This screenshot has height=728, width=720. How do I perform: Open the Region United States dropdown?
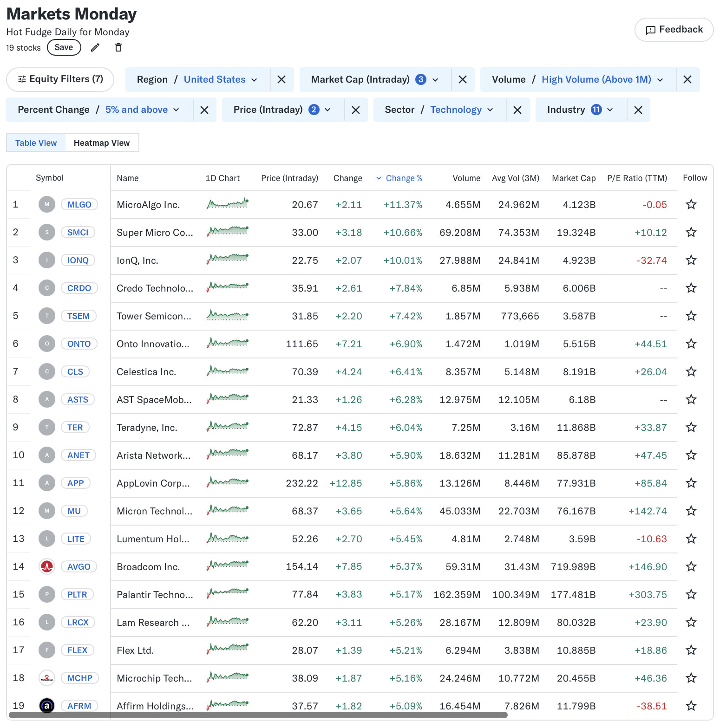click(198, 79)
